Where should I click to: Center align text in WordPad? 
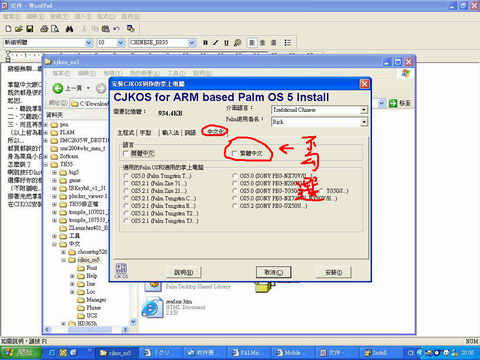[263, 43]
